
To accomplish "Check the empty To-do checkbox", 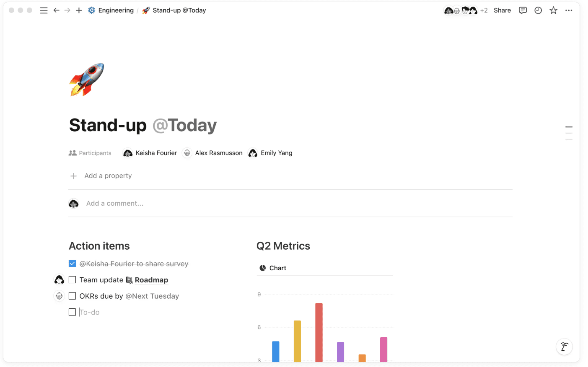I will tap(72, 312).
